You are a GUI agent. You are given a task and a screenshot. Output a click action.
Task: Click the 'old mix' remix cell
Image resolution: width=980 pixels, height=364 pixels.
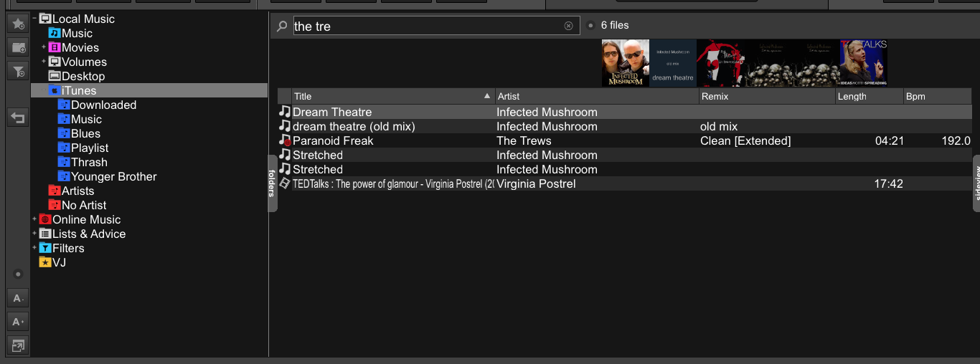(x=719, y=126)
